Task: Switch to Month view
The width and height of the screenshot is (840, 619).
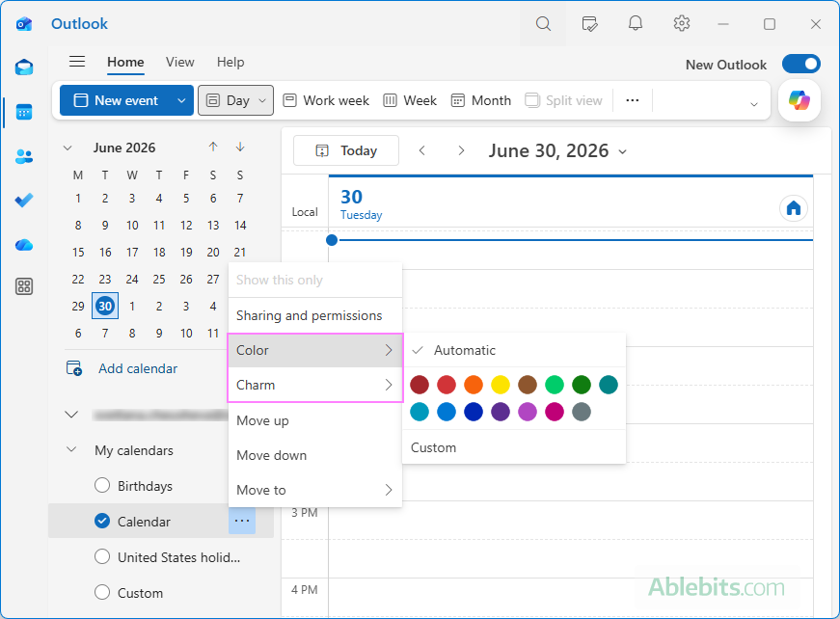Action: tap(481, 100)
